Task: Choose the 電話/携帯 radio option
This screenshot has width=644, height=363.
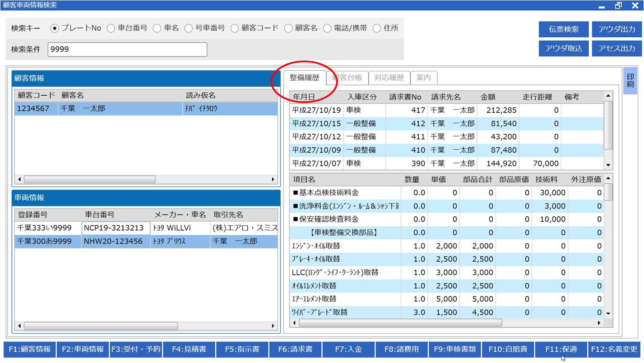Action: tap(327, 28)
